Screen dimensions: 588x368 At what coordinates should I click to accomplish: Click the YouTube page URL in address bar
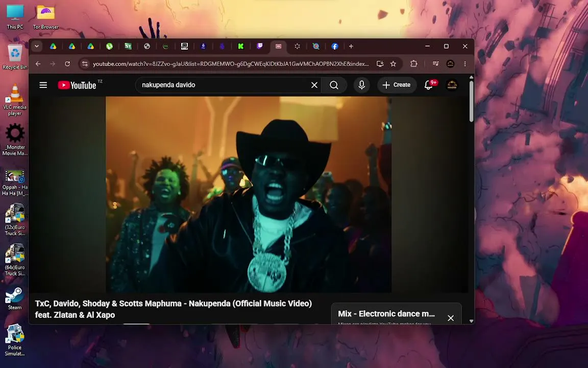pos(231,64)
